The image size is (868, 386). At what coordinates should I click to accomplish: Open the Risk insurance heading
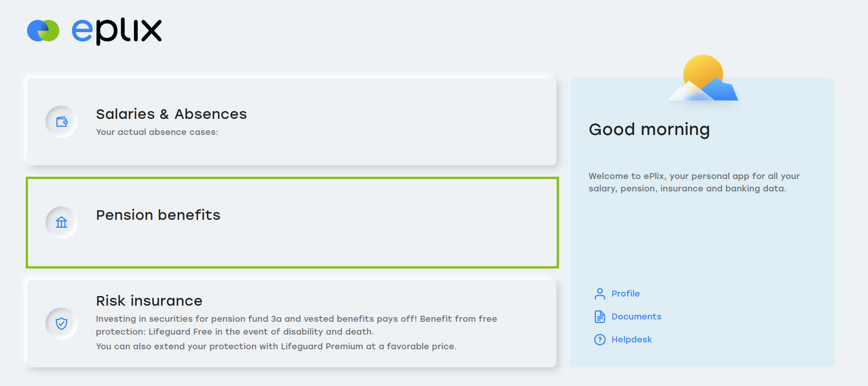click(149, 301)
